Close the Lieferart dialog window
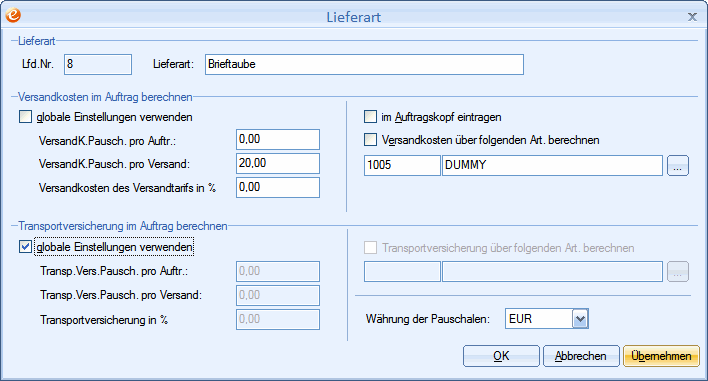This screenshot has width=708, height=381. click(692, 17)
